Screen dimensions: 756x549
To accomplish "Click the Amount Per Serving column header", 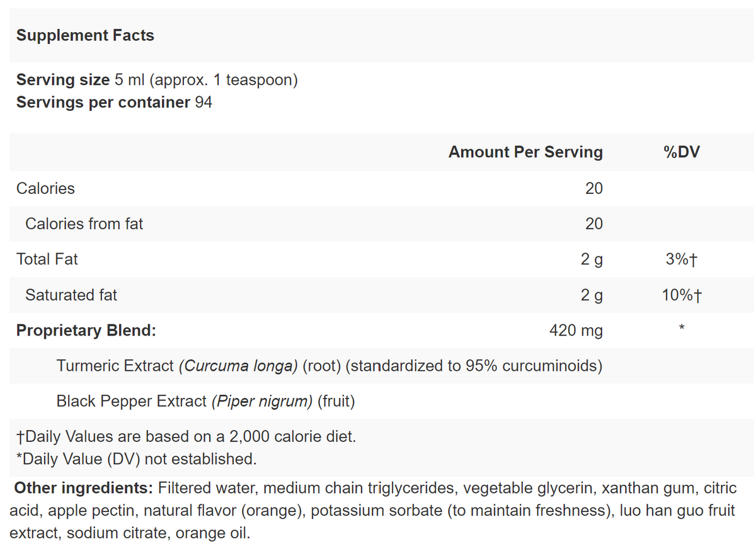I will tap(525, 152).
